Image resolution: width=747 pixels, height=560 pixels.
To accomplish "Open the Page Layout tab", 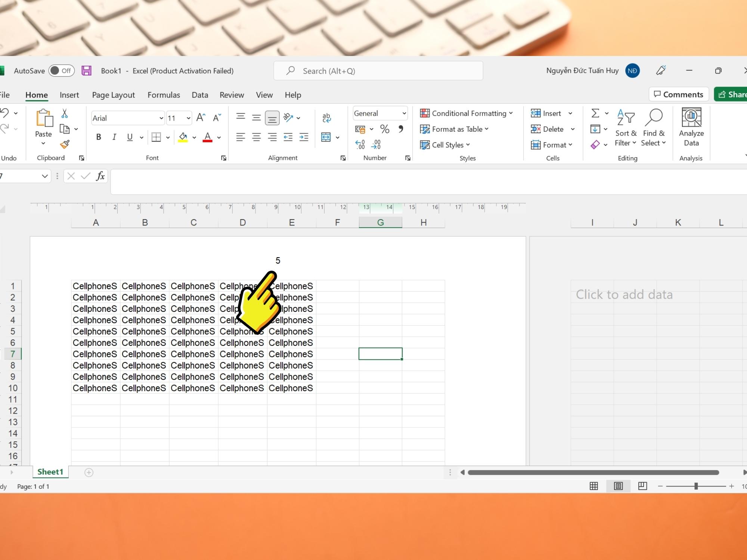I will 113,95.
